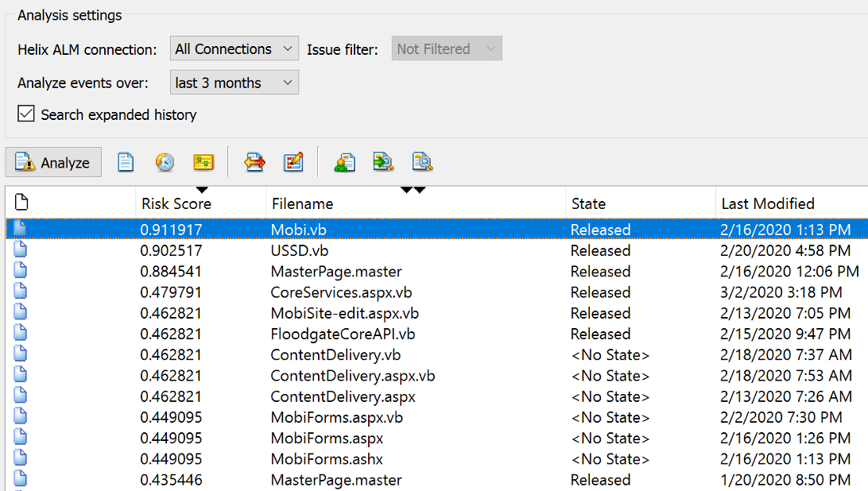Image resolution: width=868 pixels, height=491 pixels.
Task: Click the Analyze warning icon
Action: point(52,161)
